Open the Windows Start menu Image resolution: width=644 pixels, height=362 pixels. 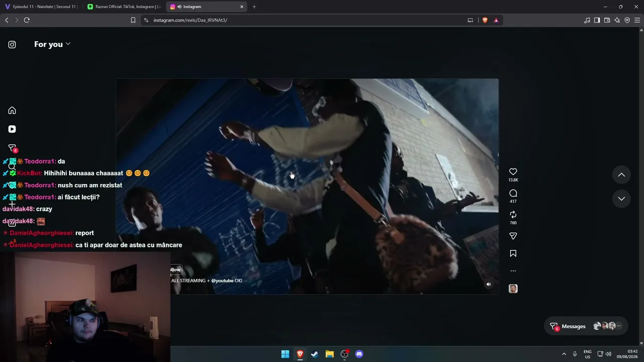[285, 354]
